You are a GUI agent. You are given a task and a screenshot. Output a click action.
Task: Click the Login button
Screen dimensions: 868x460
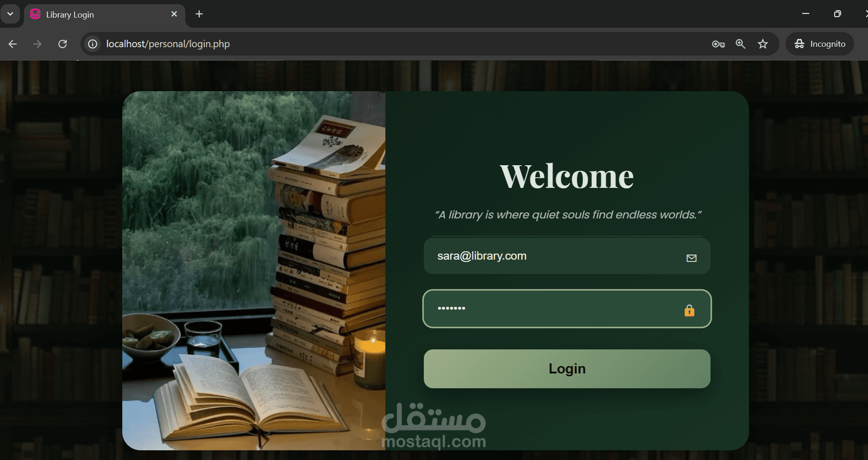pos(567,369)
